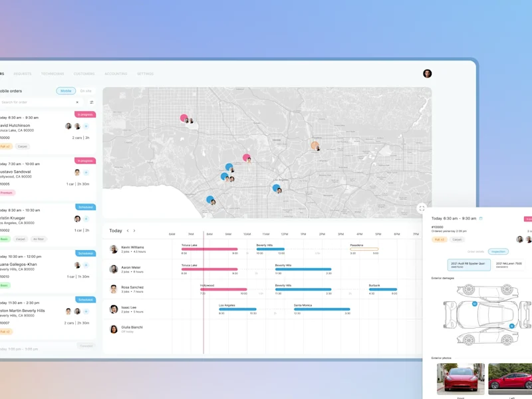Click the Today label in the schedule header
Image resolution: width=532 pixels, height=399 pixels.
click(x=115, y=231)
